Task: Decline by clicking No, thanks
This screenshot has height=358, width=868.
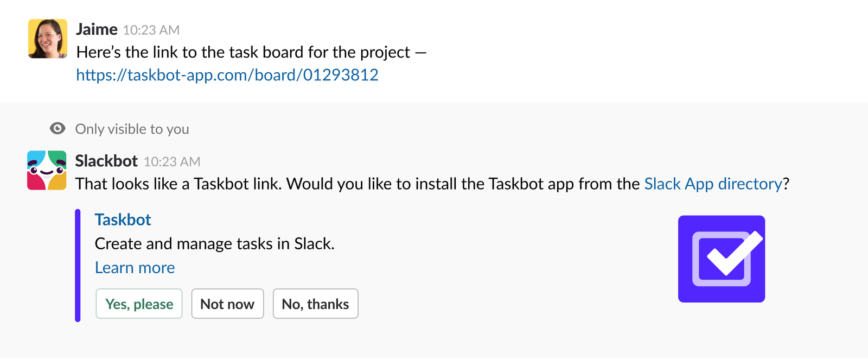Action: click(x=315, y=304)
